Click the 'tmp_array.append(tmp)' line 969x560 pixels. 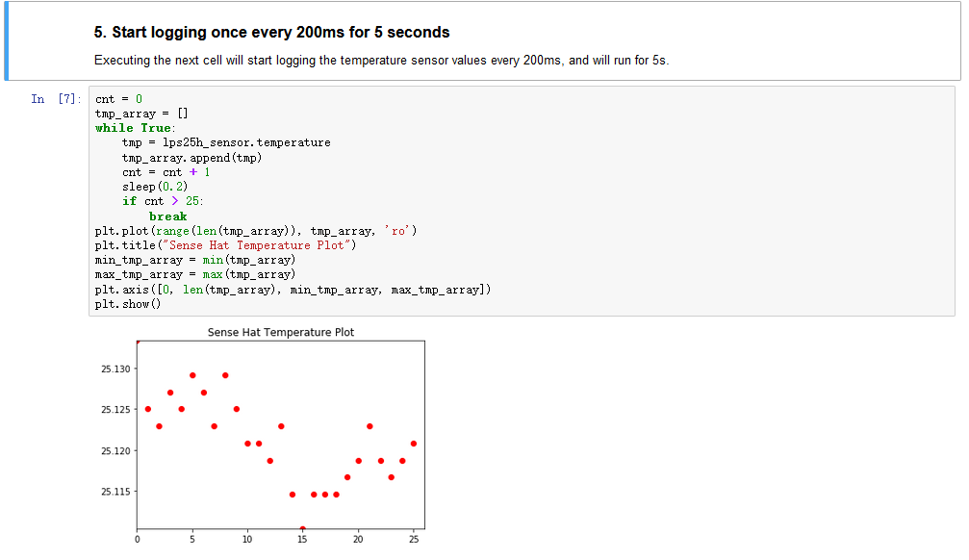191,157
